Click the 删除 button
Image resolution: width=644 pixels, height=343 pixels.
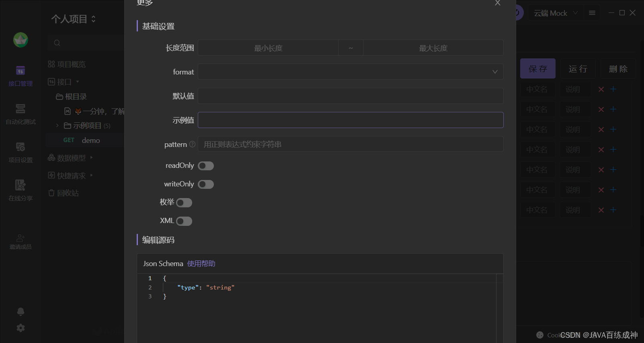click(618, 68)
